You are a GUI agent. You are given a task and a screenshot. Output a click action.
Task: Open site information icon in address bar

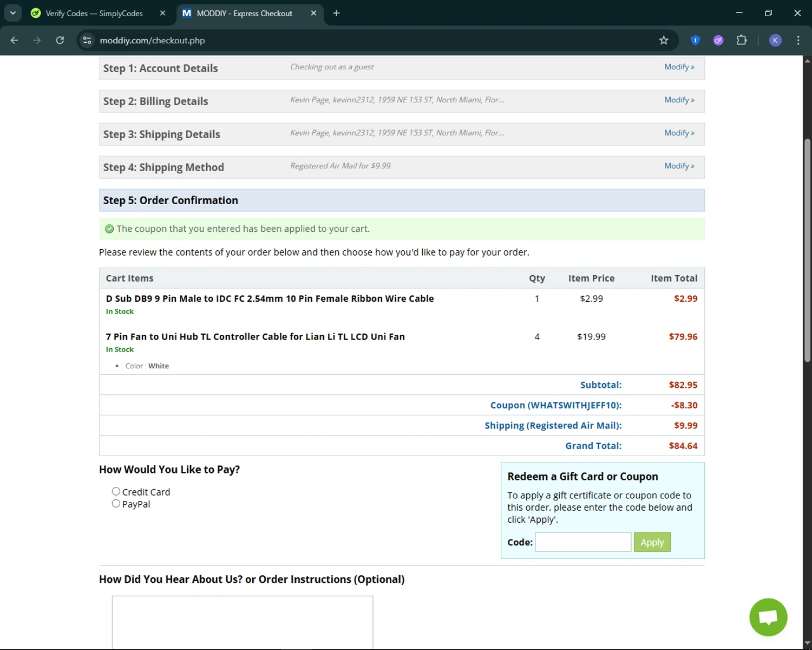[x=87, y=40]
